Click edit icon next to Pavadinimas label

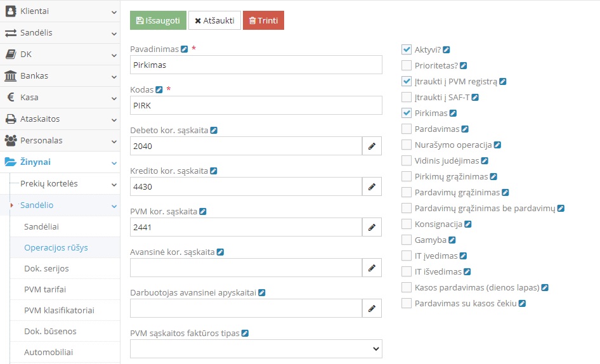(x=185, y=49)
